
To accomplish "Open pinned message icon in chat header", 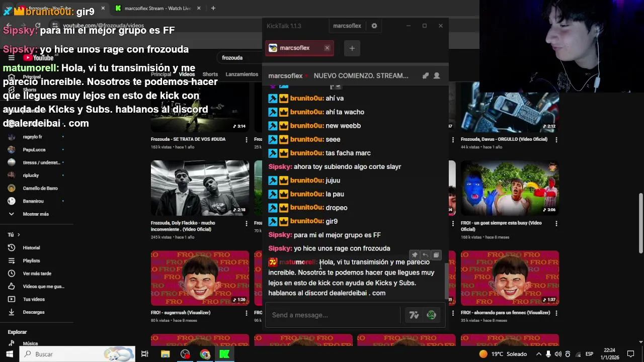I will [x=426, y=75].
